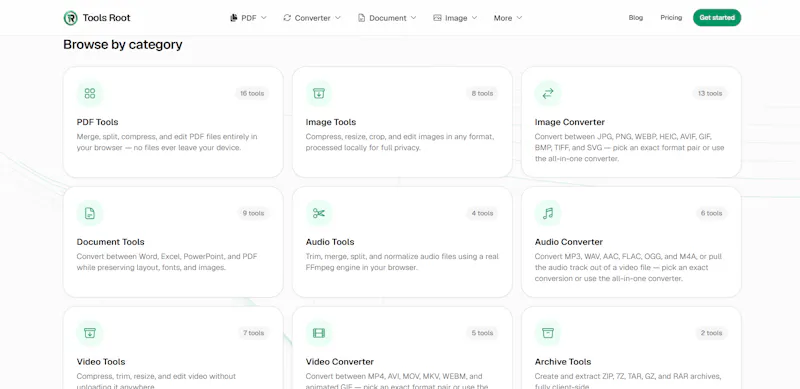Viewport: 800px width, 389px height.
Task: Open the Image Tools category title
Action: pyautogui.click(x=331, y=122)
